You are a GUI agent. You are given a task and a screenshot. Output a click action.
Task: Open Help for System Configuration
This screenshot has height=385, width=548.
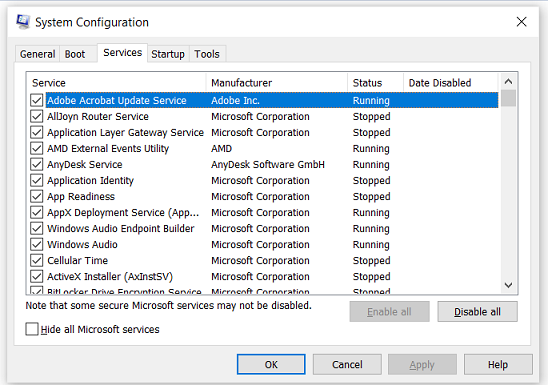pyautogui.click(x=498, y=364)
